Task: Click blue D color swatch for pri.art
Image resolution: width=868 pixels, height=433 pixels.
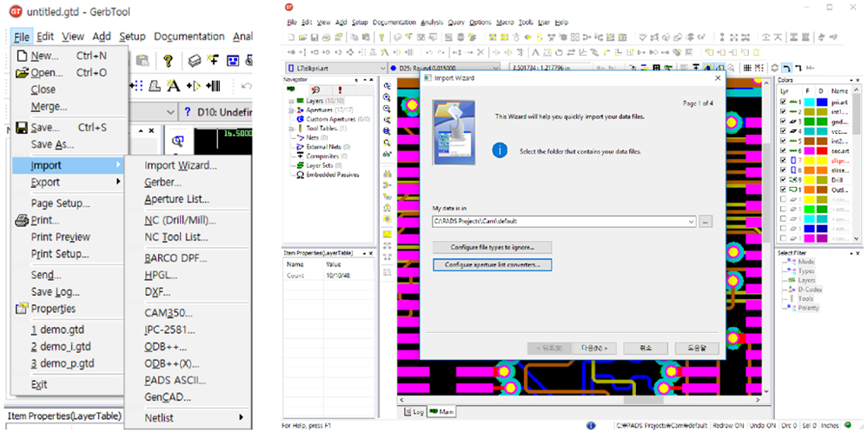Action: click(x=821, y=103)
